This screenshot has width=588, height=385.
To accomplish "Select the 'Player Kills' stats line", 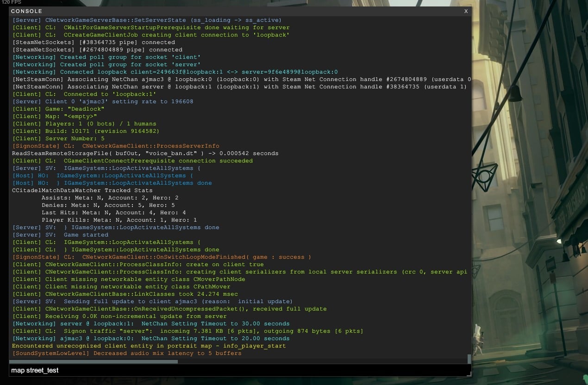I will [119, 220].
